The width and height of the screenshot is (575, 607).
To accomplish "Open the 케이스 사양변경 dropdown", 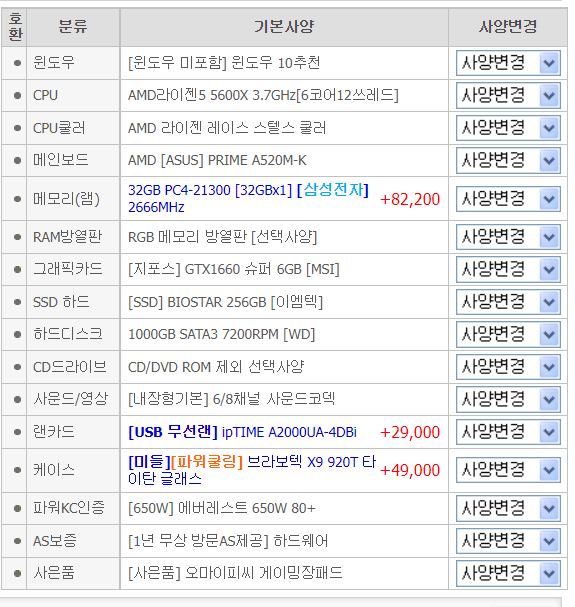I will click(508, 470).
